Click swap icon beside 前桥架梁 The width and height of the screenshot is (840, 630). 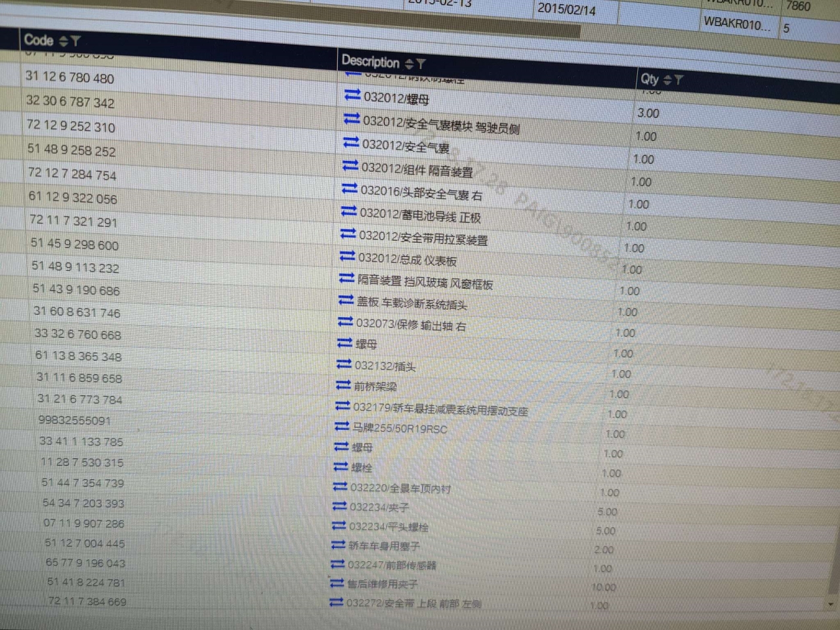point(344,385)
